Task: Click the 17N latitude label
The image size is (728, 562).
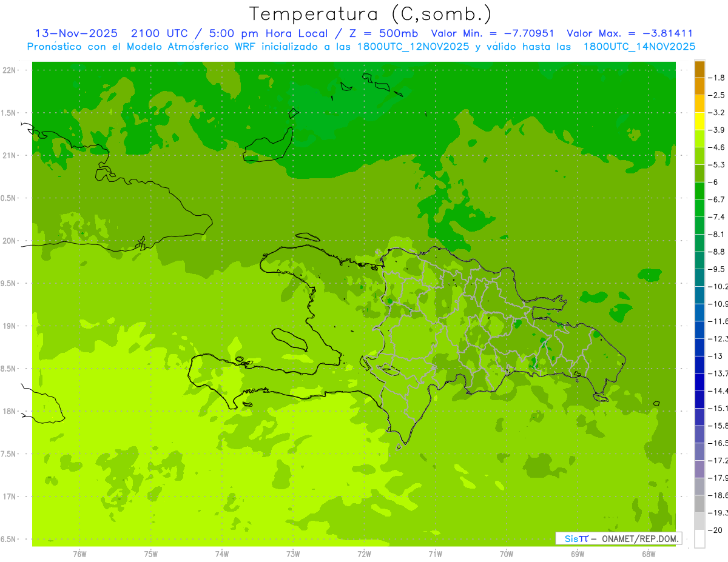Action: (10, 497)
